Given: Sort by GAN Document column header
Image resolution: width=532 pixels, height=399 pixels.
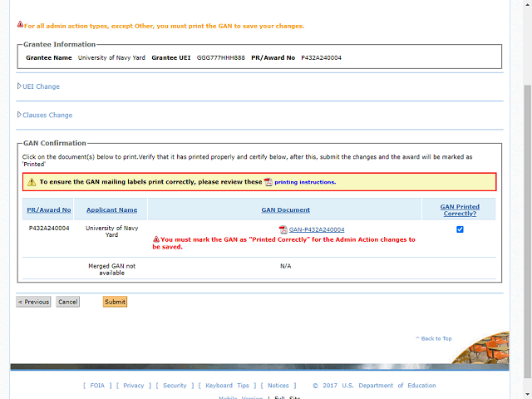Looking at the screenshot, I should (285, 210).
